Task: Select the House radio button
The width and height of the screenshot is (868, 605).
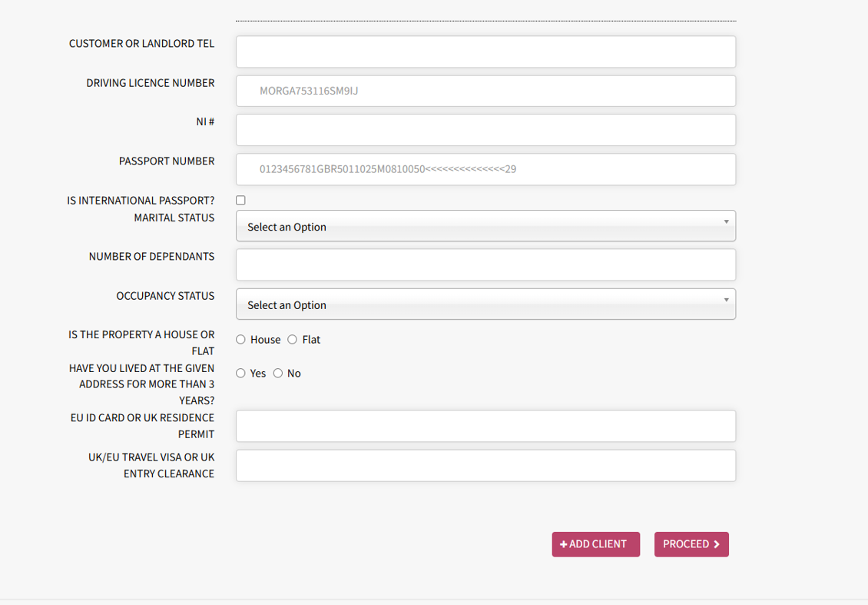Action: point(240,339)
